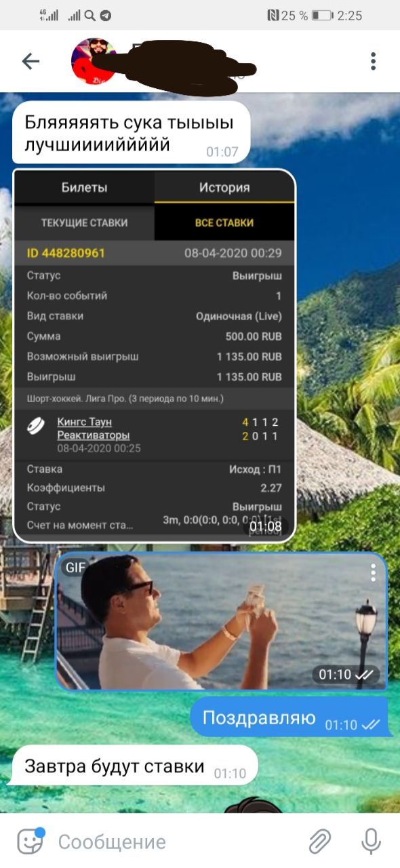Tap the back arrow in chat header

coord(31,62)
